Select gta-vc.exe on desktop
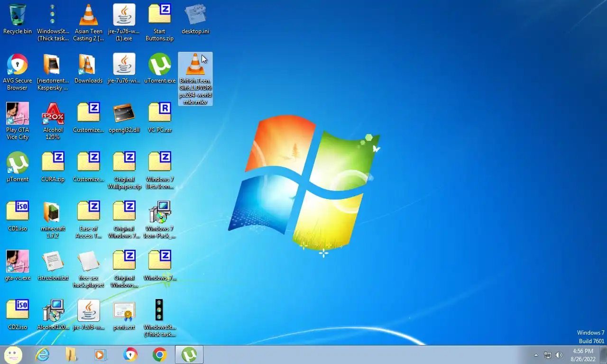The height and width of the screenshot is (364, 607). (x=18, y=266)
